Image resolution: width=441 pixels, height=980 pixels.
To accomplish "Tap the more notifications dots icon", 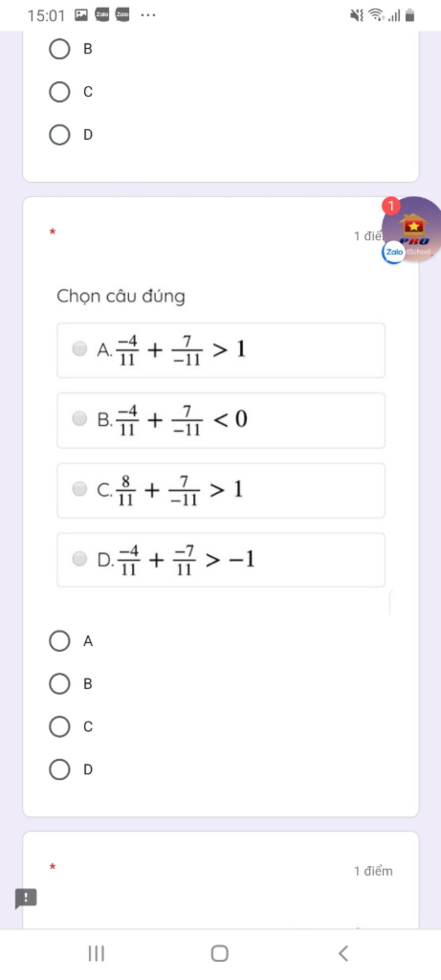I will click(x=148, y=15).
